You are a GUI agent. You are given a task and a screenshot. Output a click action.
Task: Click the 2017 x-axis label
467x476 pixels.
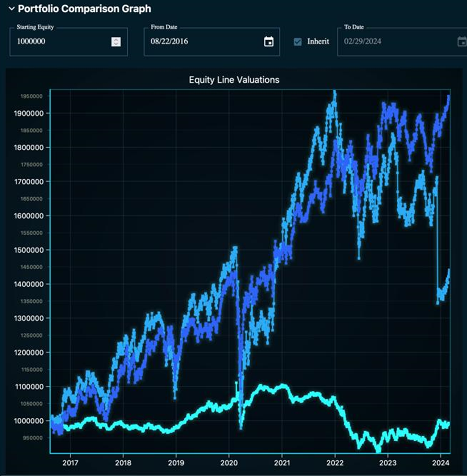tap(70, 463)
